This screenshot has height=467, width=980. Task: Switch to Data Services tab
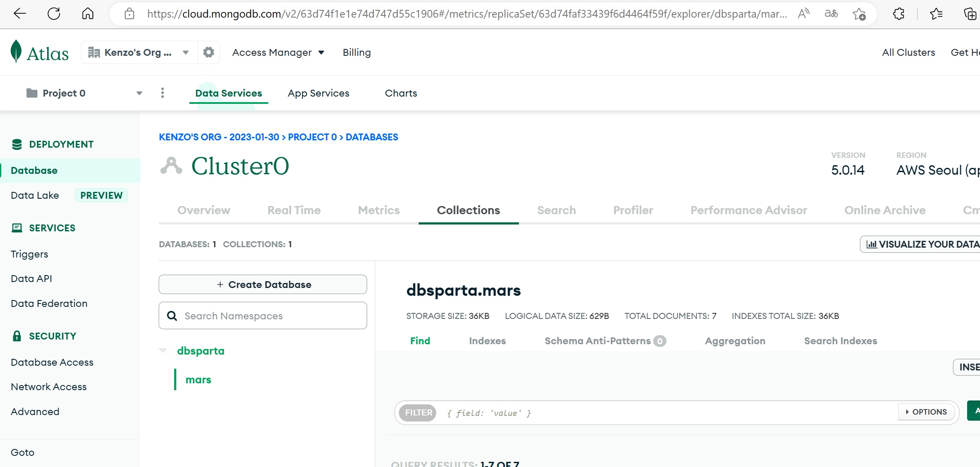pyautogui.click(x=229, y=93)
